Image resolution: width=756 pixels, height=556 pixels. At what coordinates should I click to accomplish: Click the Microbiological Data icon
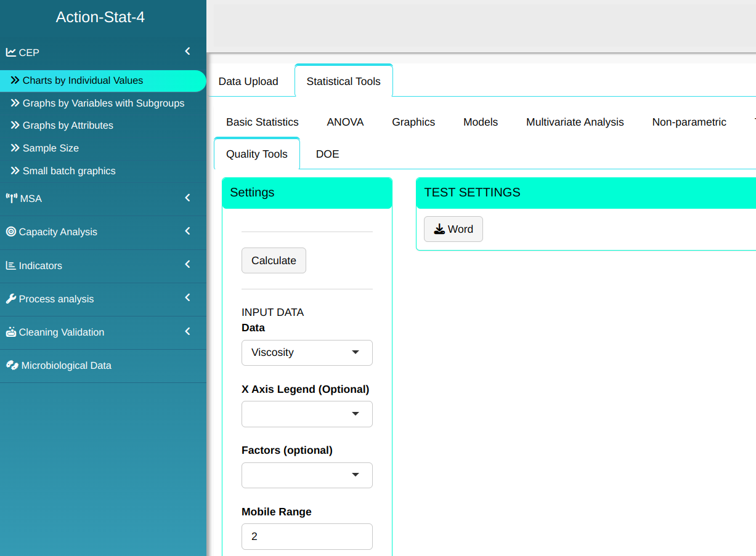12,365
